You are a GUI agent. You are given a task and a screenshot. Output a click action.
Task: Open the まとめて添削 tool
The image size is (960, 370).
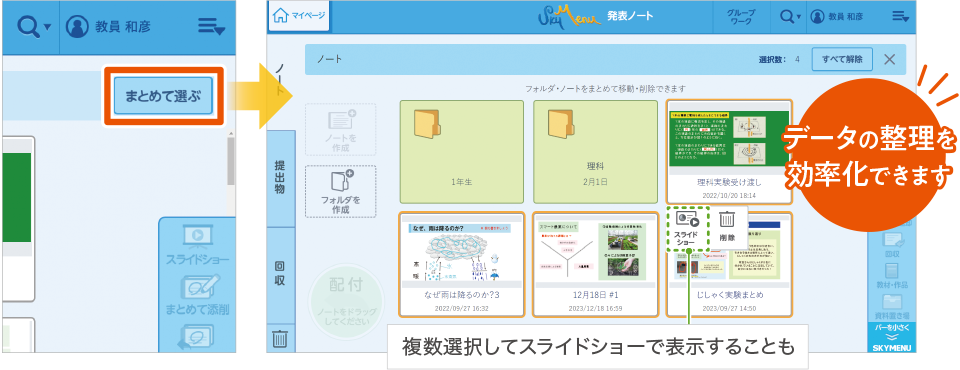pos(197,295)
